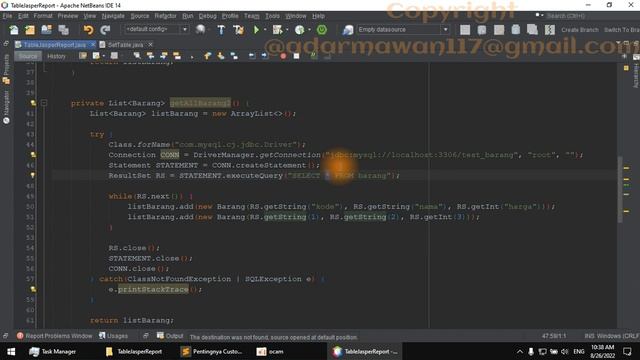Open the Tools menu

272,16
